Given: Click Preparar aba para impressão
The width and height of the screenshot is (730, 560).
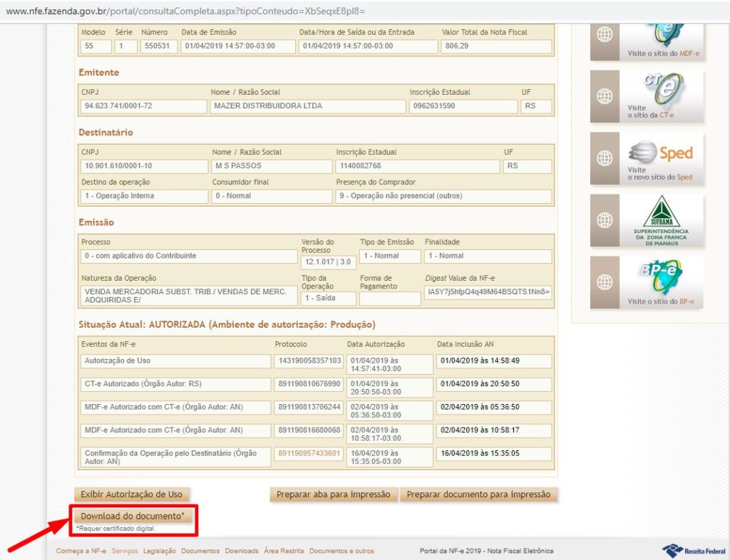Looking at the screenshot, I should pos(333,494).
